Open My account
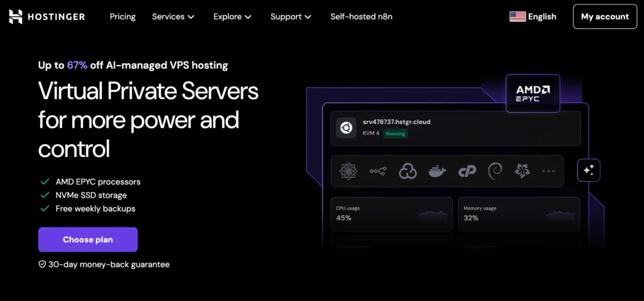Screen dimensions: 644x301 605,16
